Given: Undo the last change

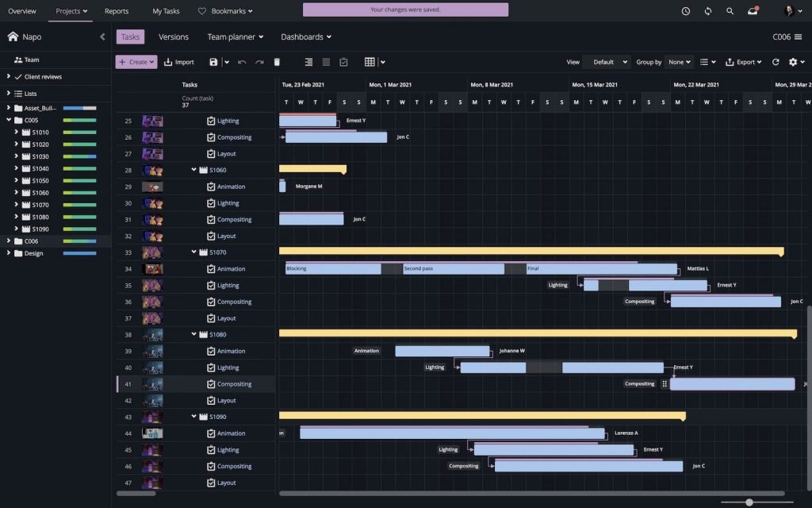Looking at the screenshot, I should 242,62.
